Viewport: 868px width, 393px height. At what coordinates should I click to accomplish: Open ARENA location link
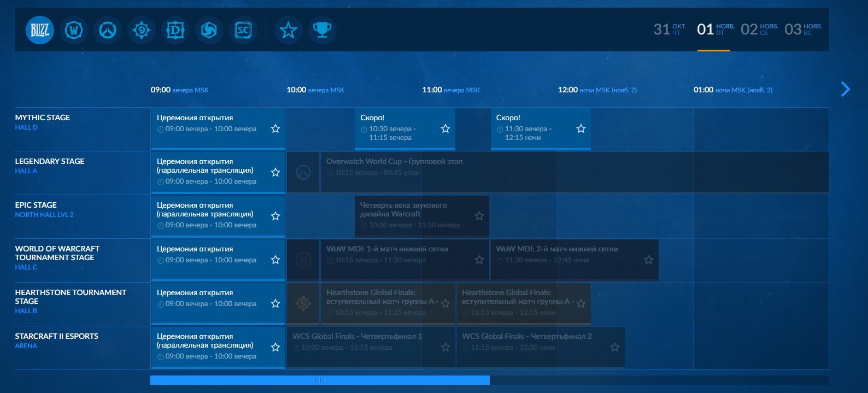(x=26, y=346)
